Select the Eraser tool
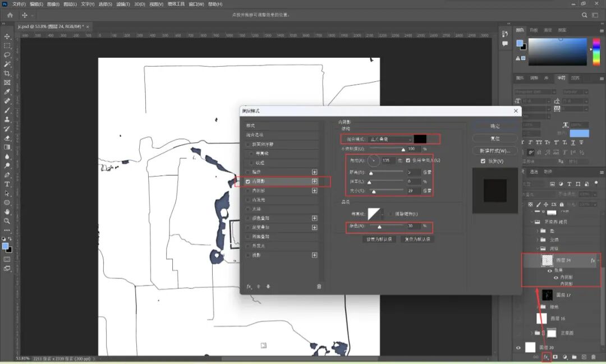The height and width of the screenshot is (364, 606). pos(7,138)
